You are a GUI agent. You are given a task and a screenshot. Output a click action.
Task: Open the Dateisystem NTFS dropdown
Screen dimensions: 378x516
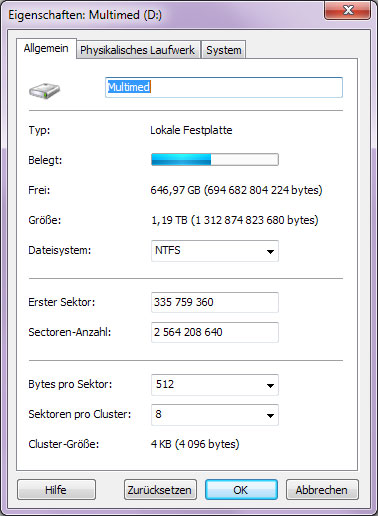pyautogui.click(x=215, y=251)
